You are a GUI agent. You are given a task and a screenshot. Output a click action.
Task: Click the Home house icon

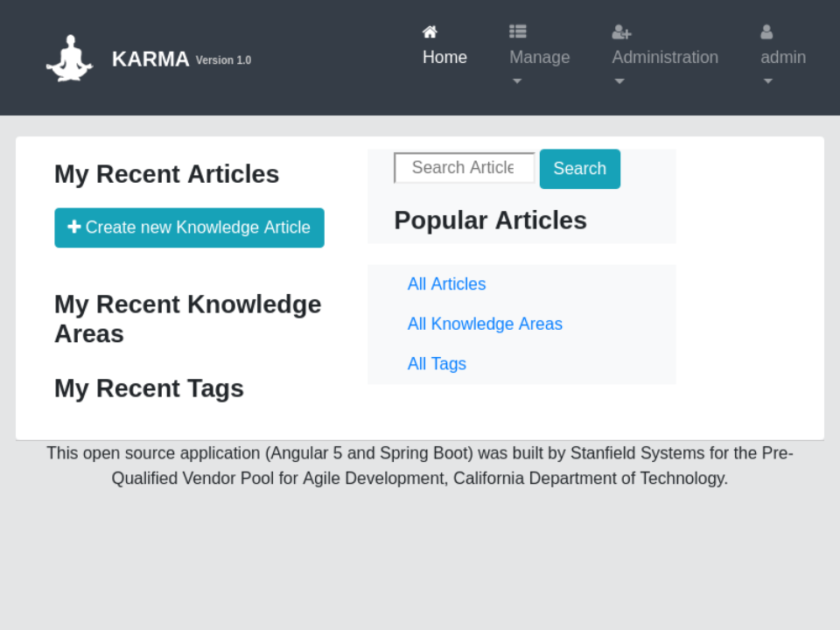430,32
